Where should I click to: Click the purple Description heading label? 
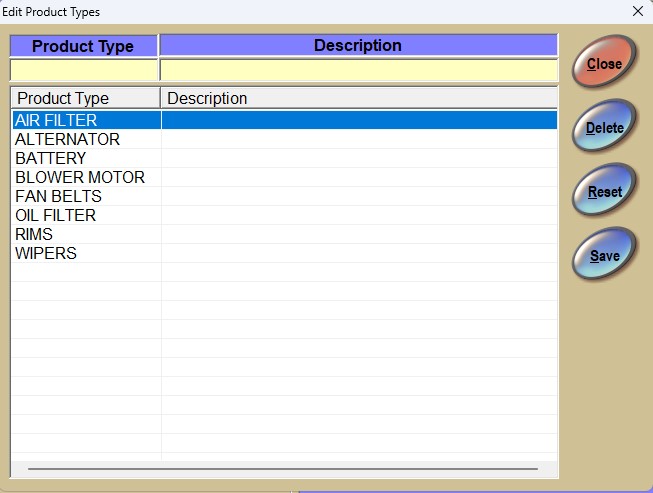pyautogui.click(x=358, y=45)
